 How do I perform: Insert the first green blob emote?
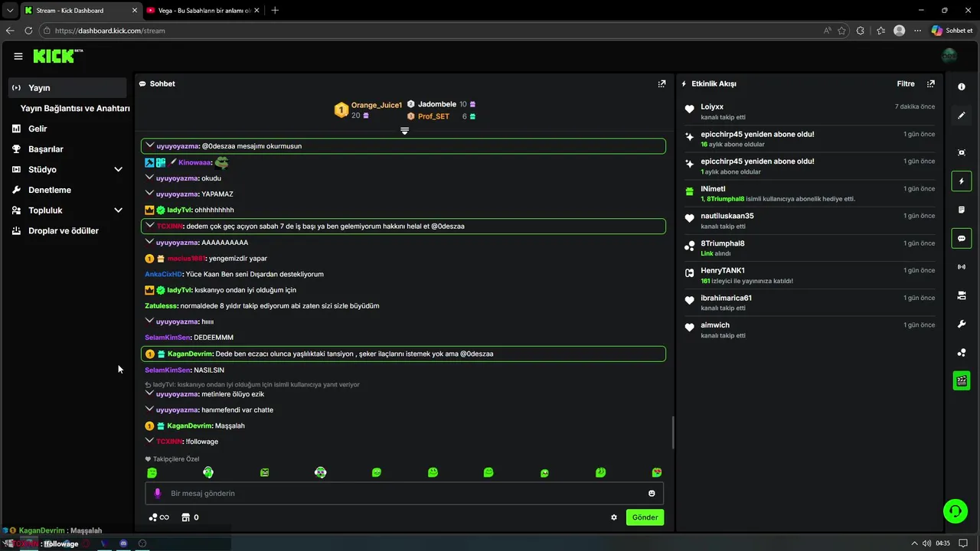(x=152, y=473)
